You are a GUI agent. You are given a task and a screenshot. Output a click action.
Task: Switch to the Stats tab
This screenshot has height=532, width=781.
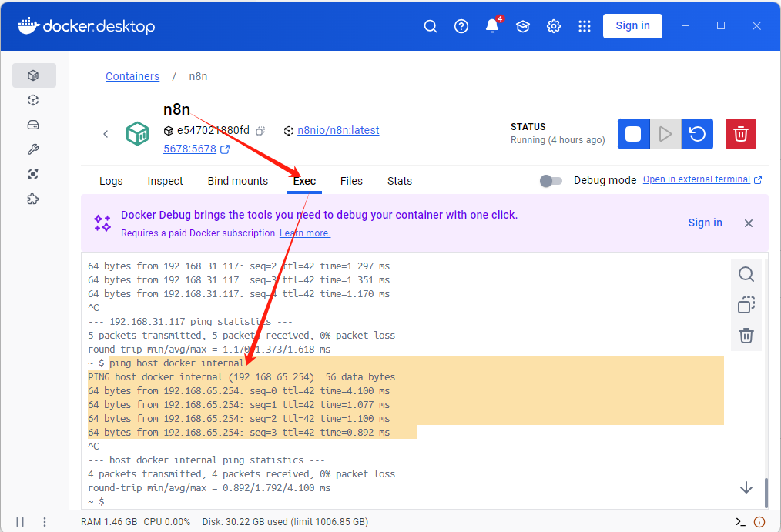coord(400,181)
